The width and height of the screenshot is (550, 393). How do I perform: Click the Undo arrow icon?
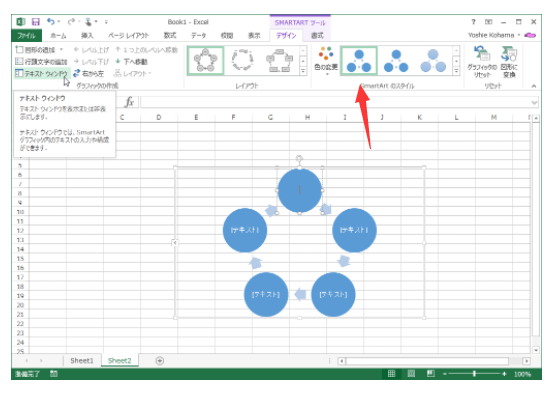(51, 22)
